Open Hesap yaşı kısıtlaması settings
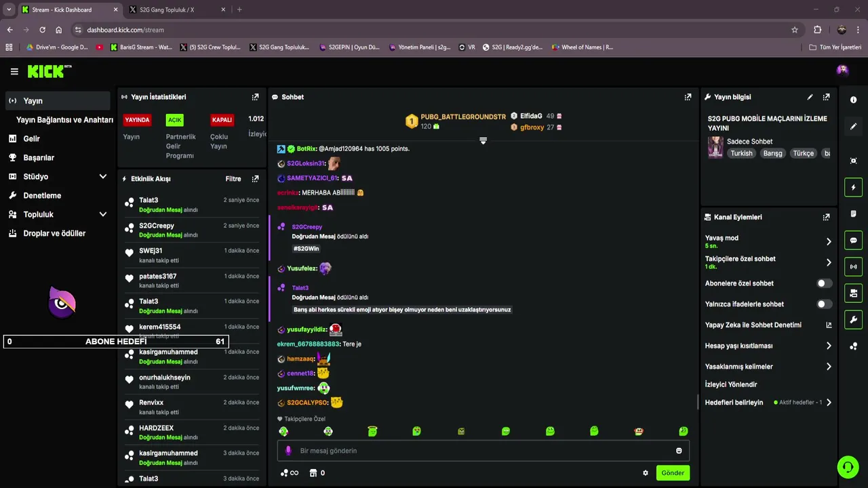 coord(768,346)
